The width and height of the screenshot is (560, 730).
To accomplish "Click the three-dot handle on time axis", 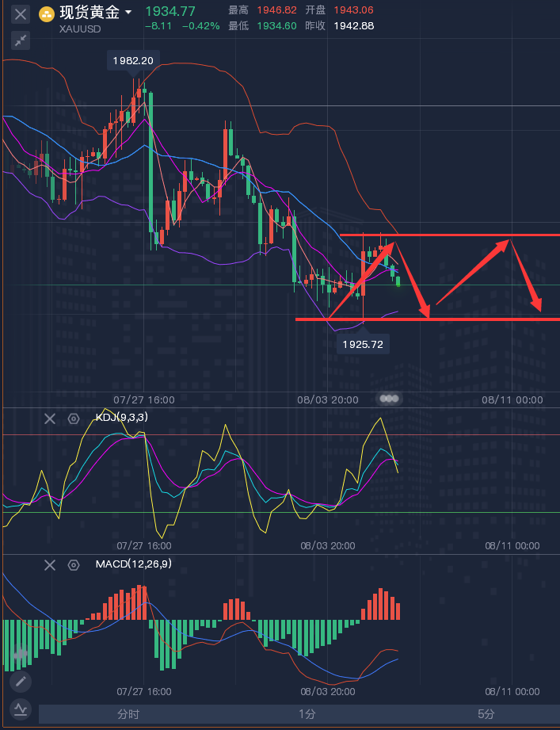I will (389, 399).
